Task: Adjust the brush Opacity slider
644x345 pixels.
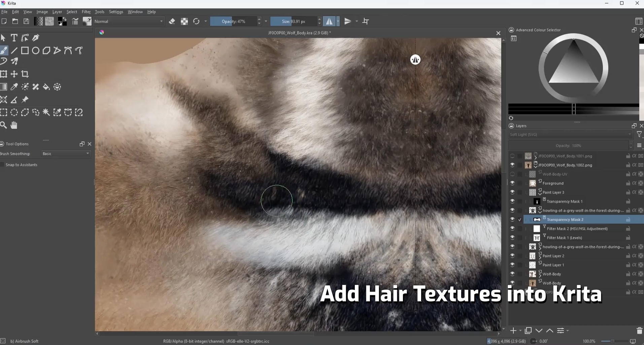Action: [234, 22]
